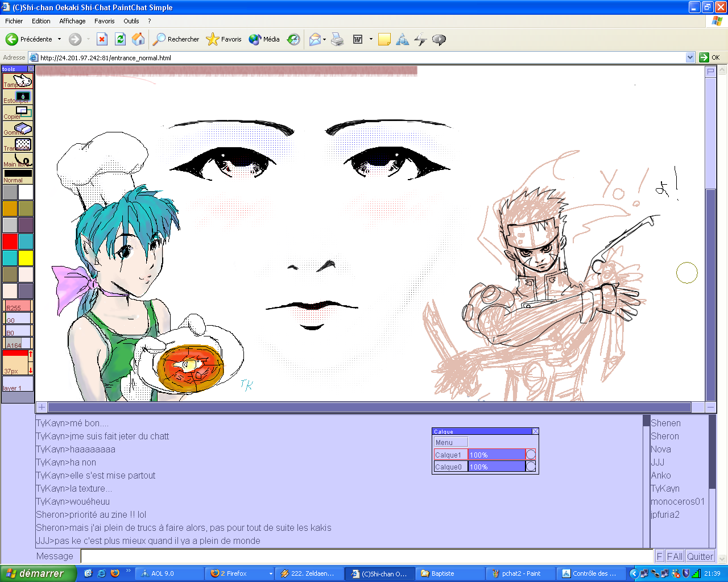Screen dimensions: 728x582
Task: Expand the edit-with-Word dropdown arrow
Action: click(371, 39)
